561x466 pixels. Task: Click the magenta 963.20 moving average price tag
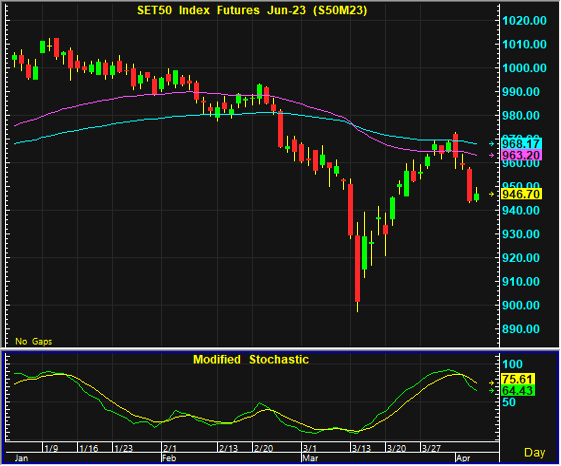point(521,155)
